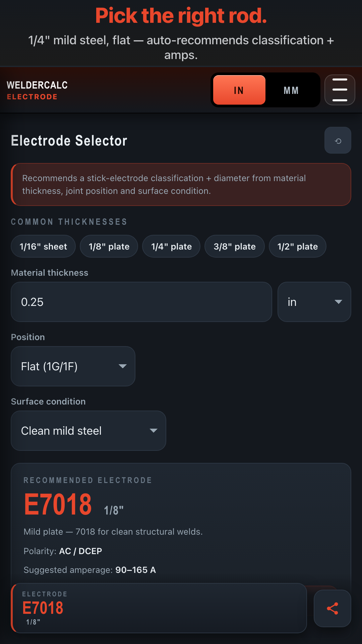Choose the 1/2" plate preset
The image size is (362, 644).
297,247
